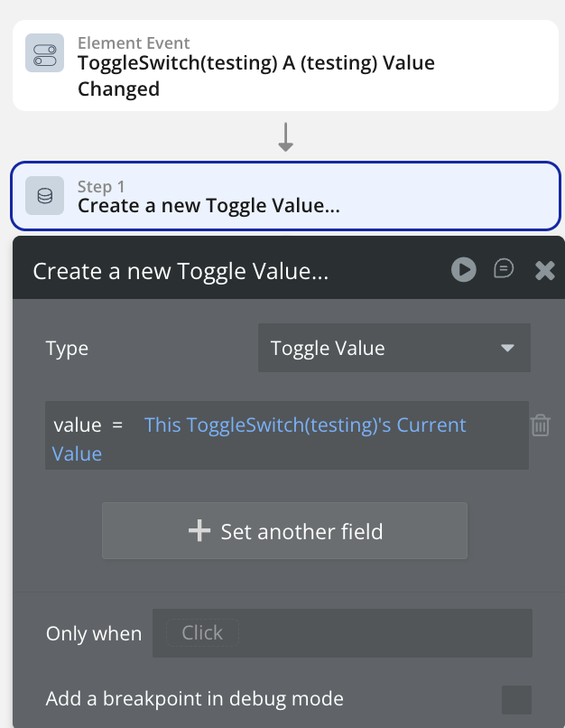
Task: Click the caret arrow on the Type dropdown
Action: coord(507,349)
